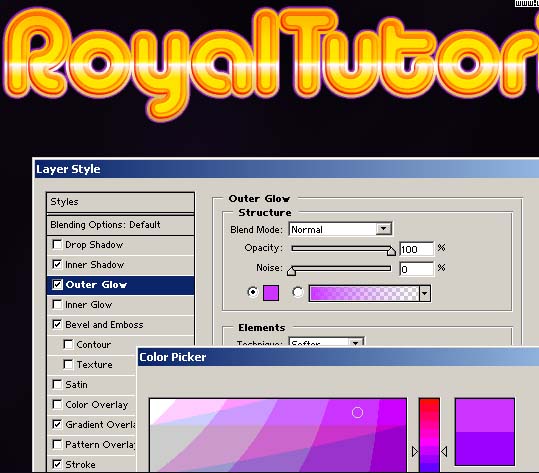
Task: Open the Technique dropdown arrow
Action: click(x=356, y=342)
